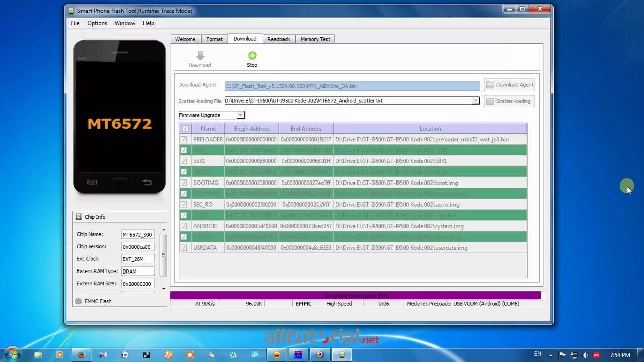Screen dimensions: 644x362
Task: Click the Begin Address column header
Action: [x=252, y=129]
